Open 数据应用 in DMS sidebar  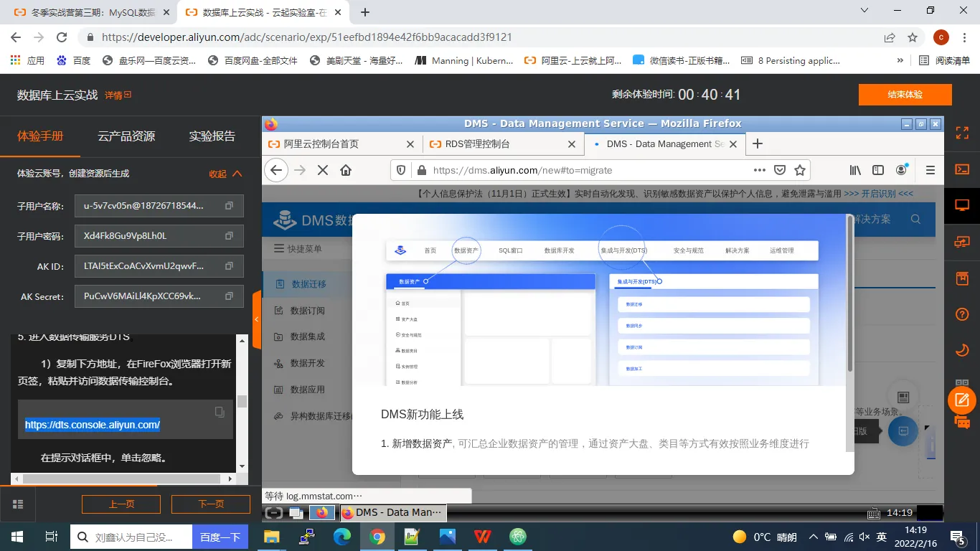tap(307, 390)
